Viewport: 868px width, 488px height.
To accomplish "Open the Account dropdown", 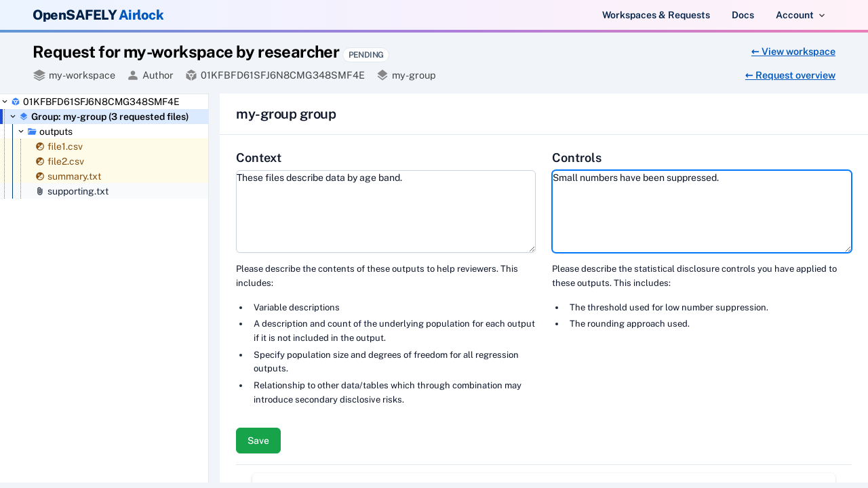I will click(800, 15).
